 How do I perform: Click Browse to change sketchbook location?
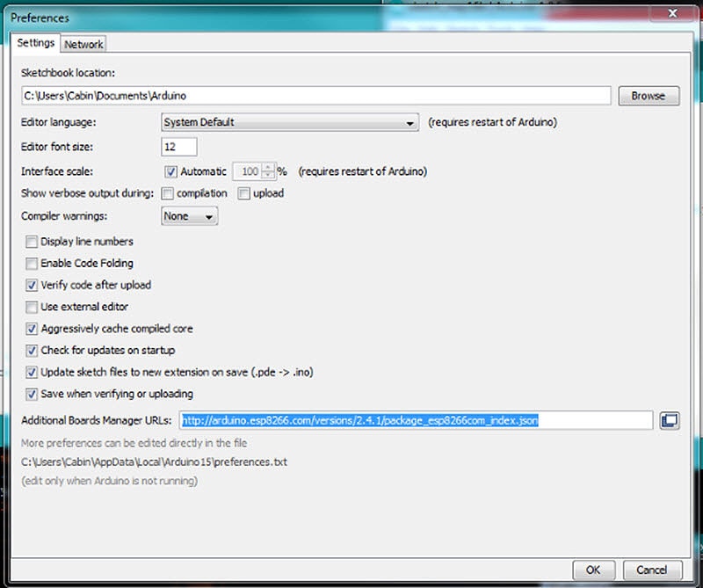coord(649,95)
